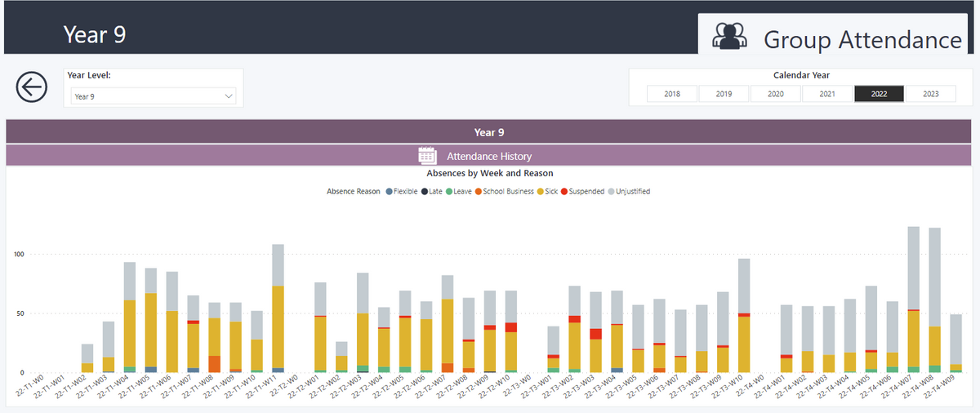Click the Year Level dropdown chevron

pyautogui.click(x=228, y=96)
